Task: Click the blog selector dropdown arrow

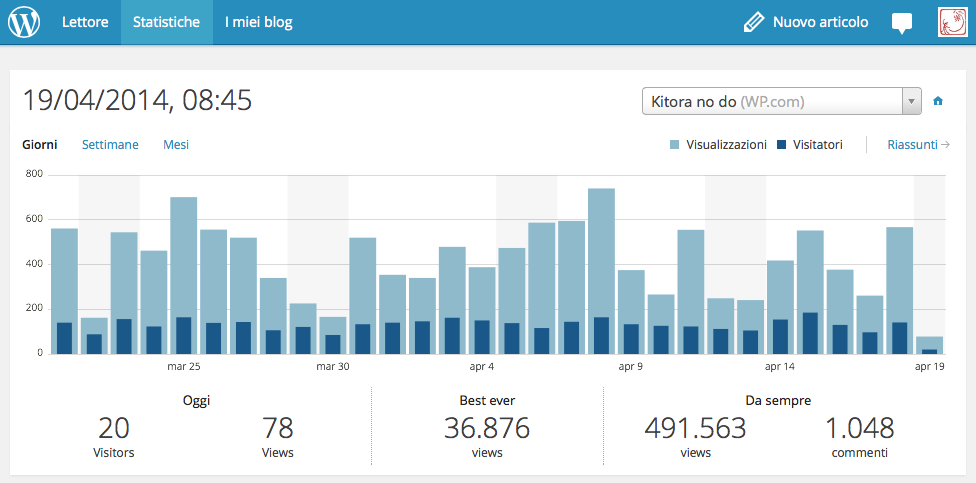Action: 911,102
